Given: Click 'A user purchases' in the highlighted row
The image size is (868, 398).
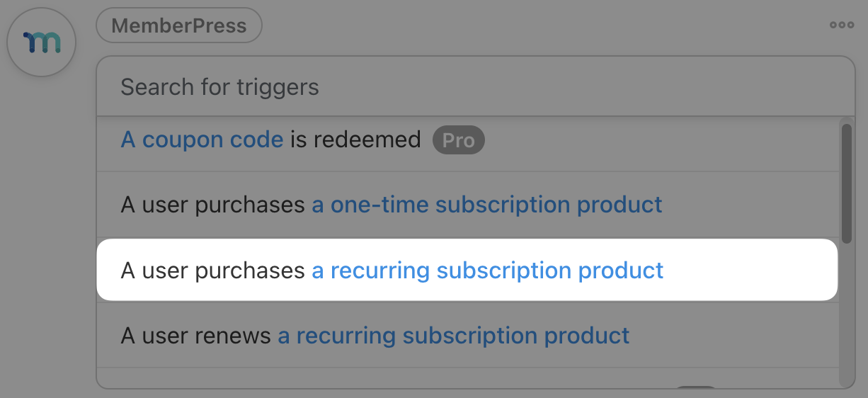Looking at the screenshot, I should [x=212, y=271].
